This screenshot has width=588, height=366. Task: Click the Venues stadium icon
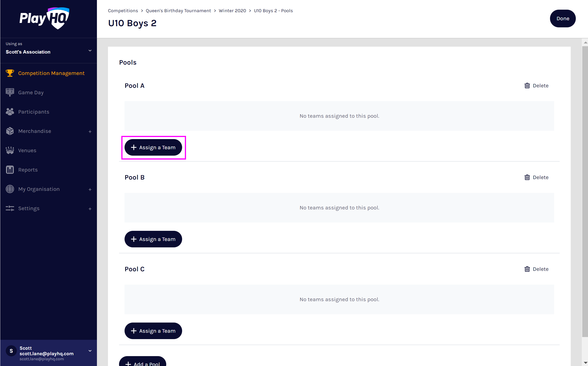10,150
